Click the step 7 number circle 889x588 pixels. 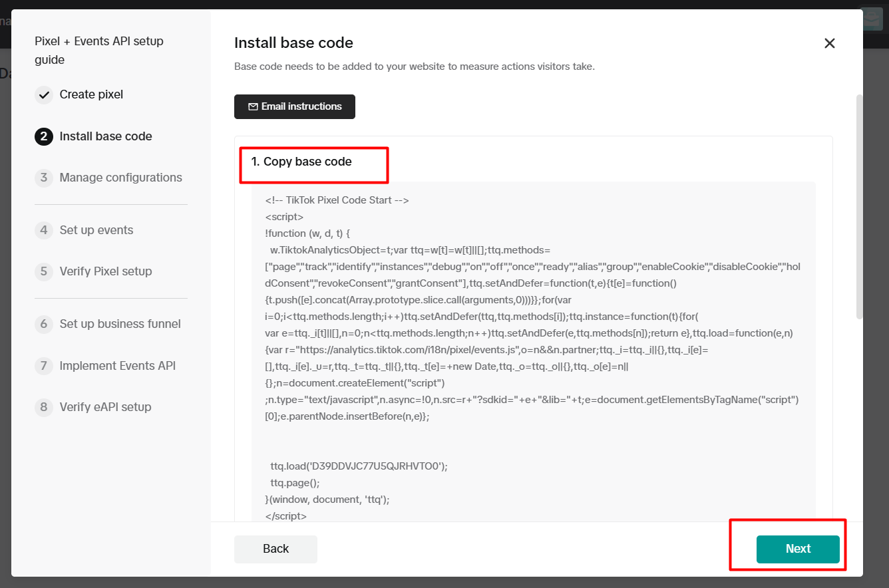pyautogui.click(x=44, y=366)
